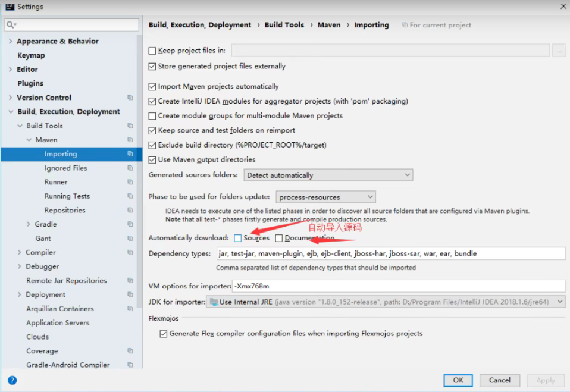
Task: Click project-level icon next to Build Tools
Action: pos(130,126)
